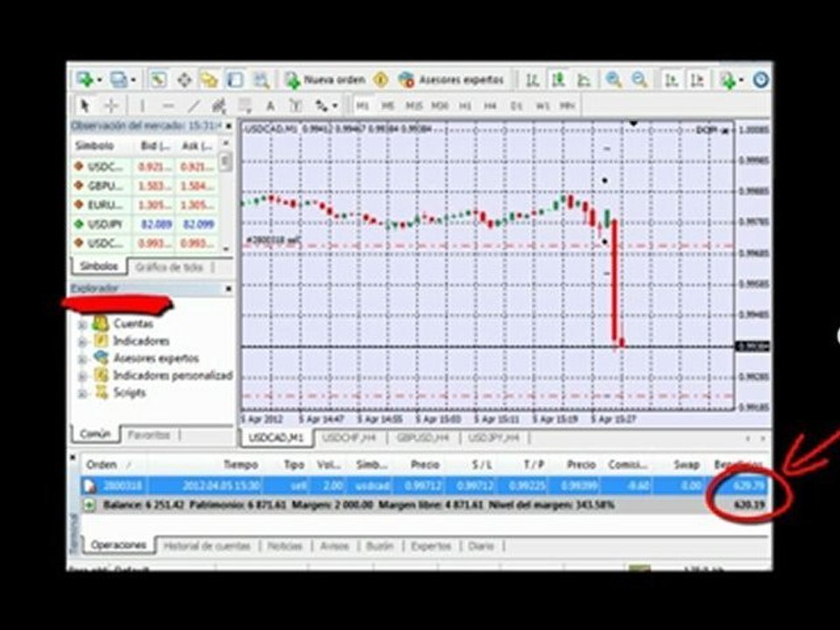Open the Favoritos tab in Explorador
This screenshot has width=840, height=630.
coord(149,435)
